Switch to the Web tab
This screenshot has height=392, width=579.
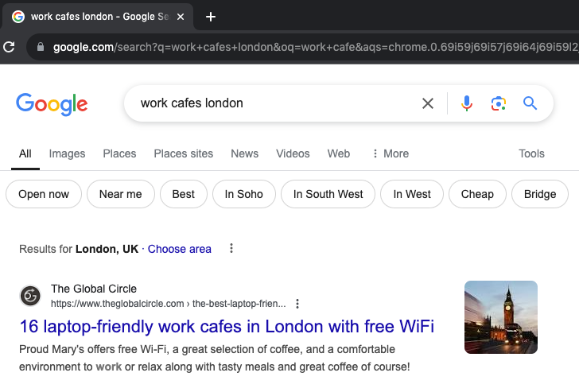click(339, 153)
